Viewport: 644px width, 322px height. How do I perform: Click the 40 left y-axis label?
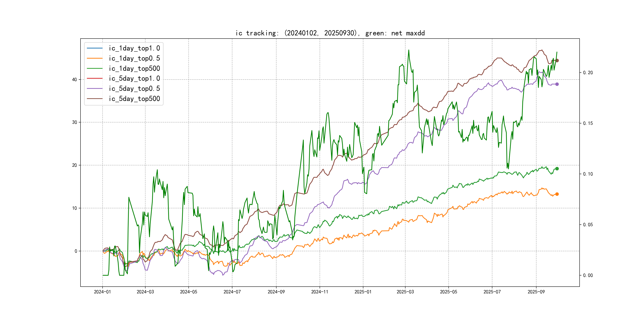point(74,80)
